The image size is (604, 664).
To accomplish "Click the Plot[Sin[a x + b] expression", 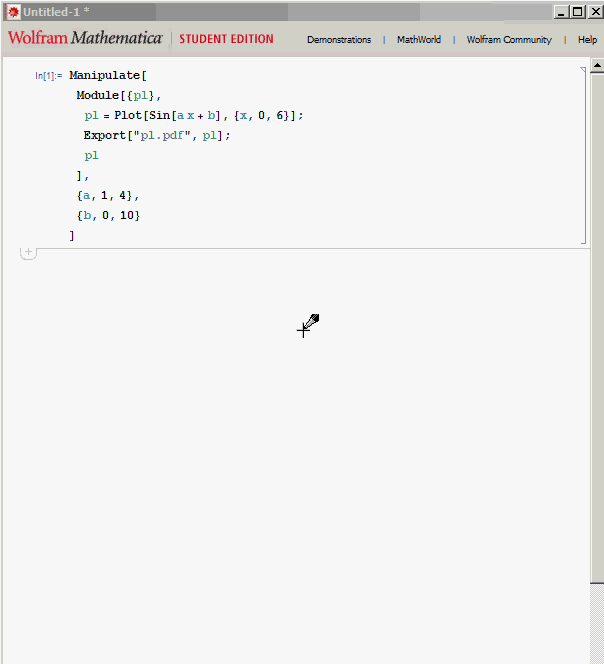I will pyautogui.click(x=167, y=115).
